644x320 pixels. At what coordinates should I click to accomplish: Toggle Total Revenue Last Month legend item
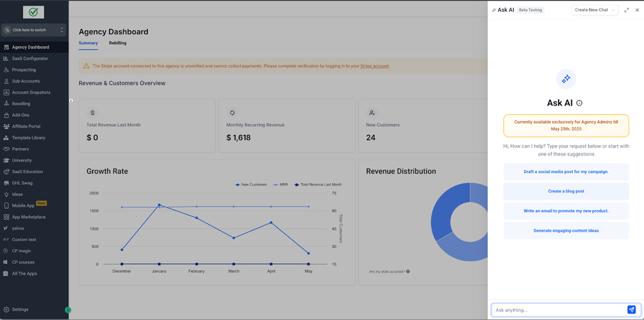pyautogui.click(x=318, y=184)
